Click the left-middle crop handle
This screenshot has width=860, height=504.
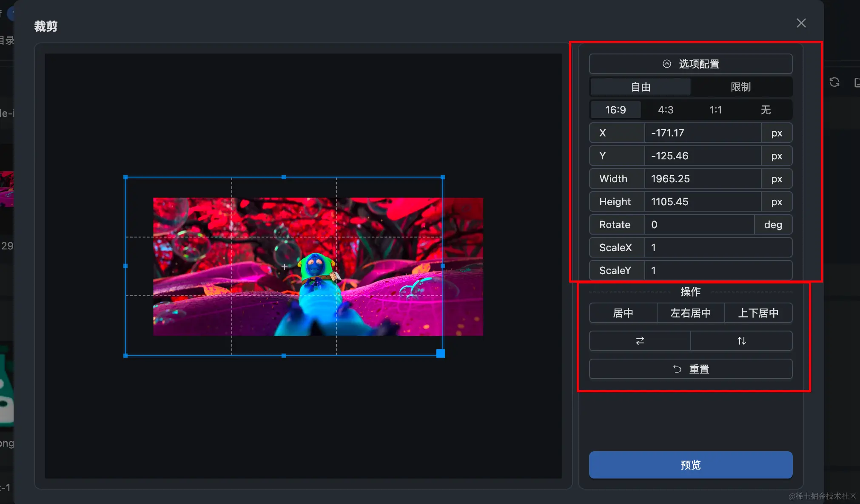(x=125, y=266)
